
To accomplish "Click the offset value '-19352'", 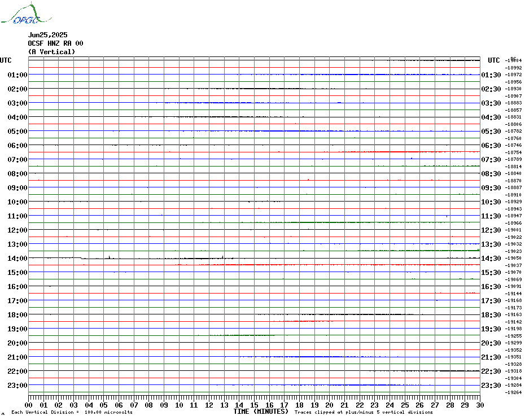I will point(513,350).
